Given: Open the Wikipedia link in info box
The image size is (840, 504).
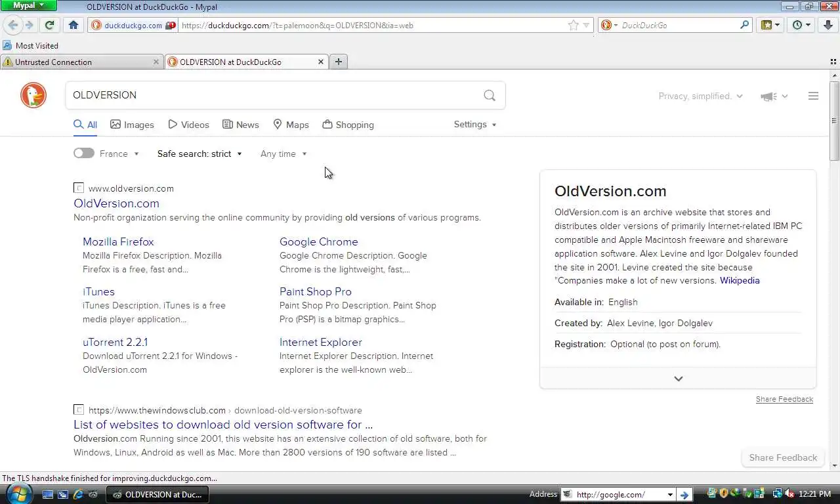Looking at the screenshot, I should (x=740, y=280).
